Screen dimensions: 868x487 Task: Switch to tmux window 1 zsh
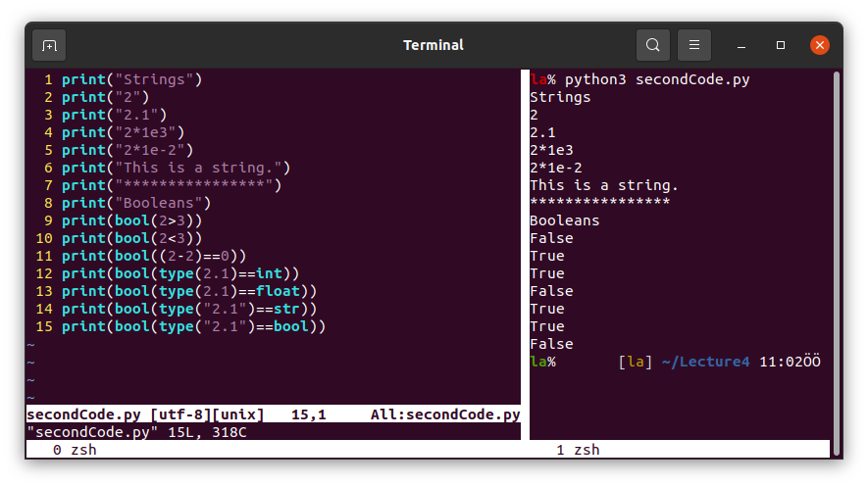[x=578, y=450]
